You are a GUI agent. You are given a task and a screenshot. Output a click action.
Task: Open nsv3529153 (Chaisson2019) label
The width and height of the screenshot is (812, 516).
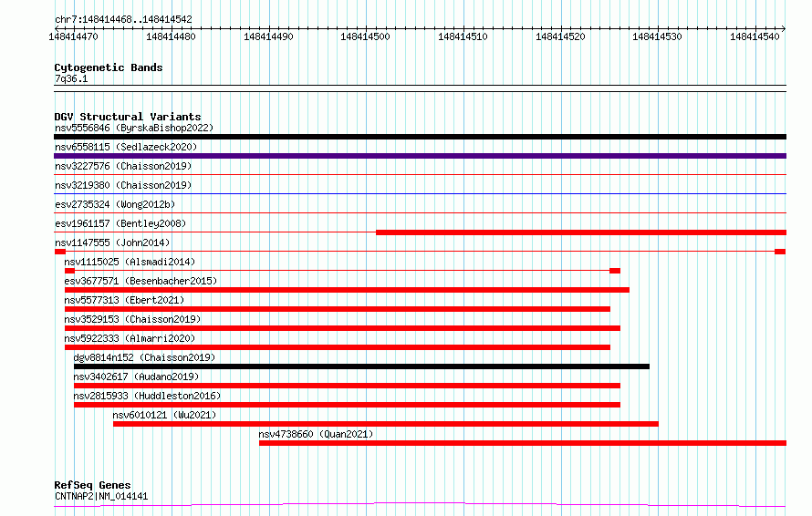pyautogui.click(x=132, y=319)
